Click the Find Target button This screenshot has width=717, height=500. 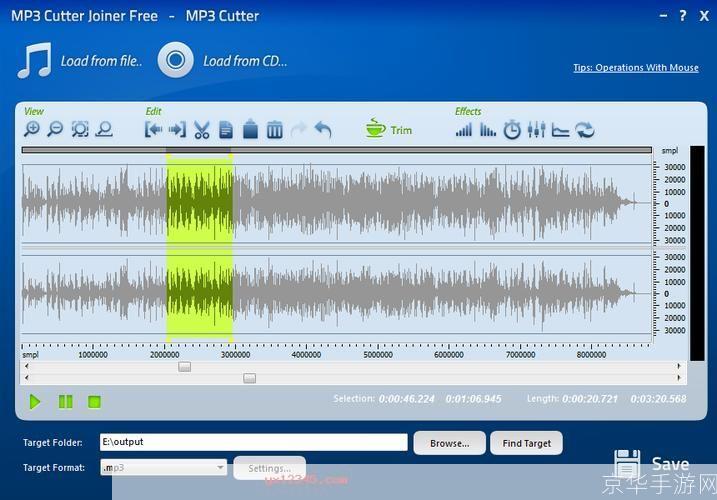pyautogui.click(x=526, y=443)
